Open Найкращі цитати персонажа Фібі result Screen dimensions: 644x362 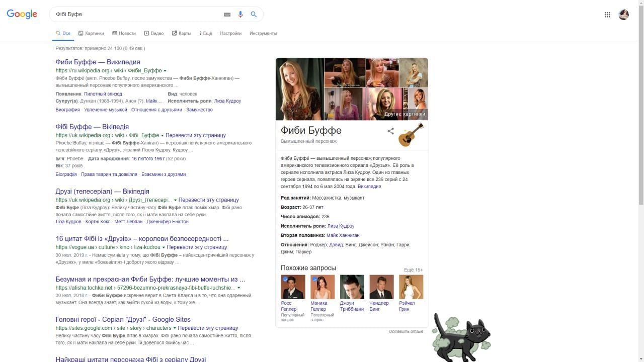(130, 359)
